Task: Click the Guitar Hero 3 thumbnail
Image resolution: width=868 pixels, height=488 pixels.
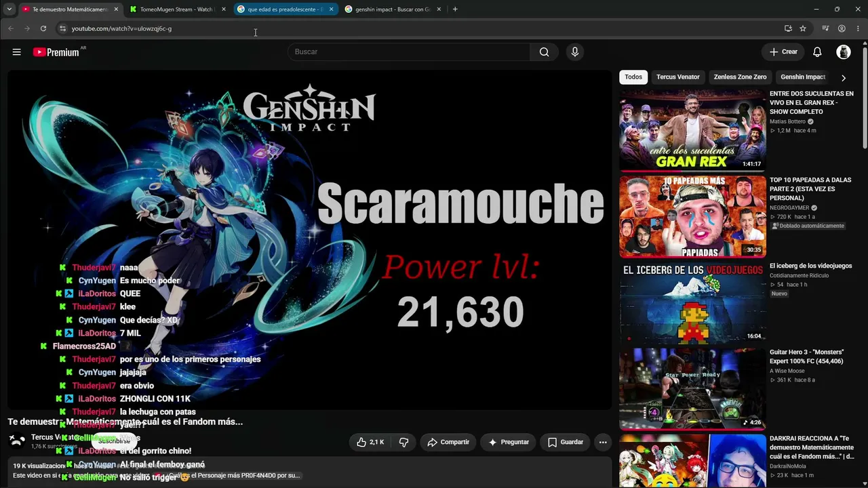Action: (x=692, y=389)
